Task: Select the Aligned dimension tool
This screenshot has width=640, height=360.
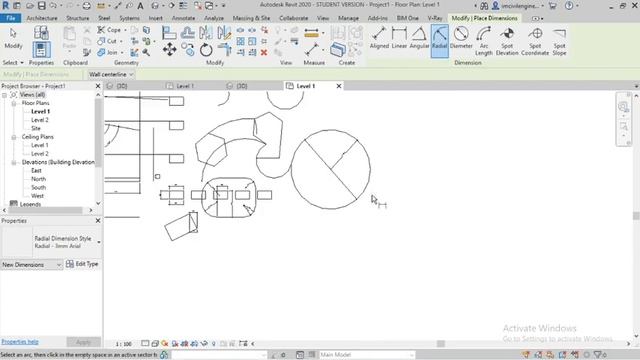Action: pos(379,38)
